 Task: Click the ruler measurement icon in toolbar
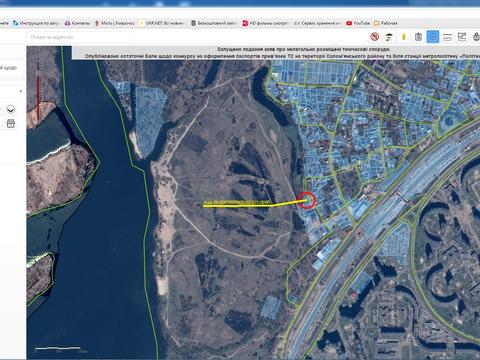click(x=447, y=37)
